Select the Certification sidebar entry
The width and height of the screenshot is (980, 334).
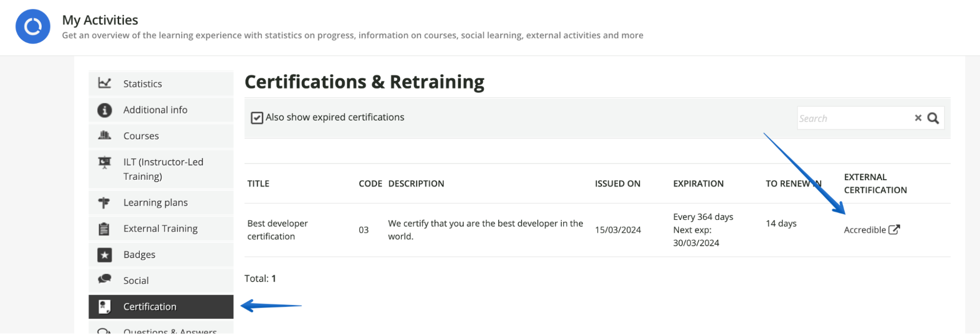tap(150, 306)
